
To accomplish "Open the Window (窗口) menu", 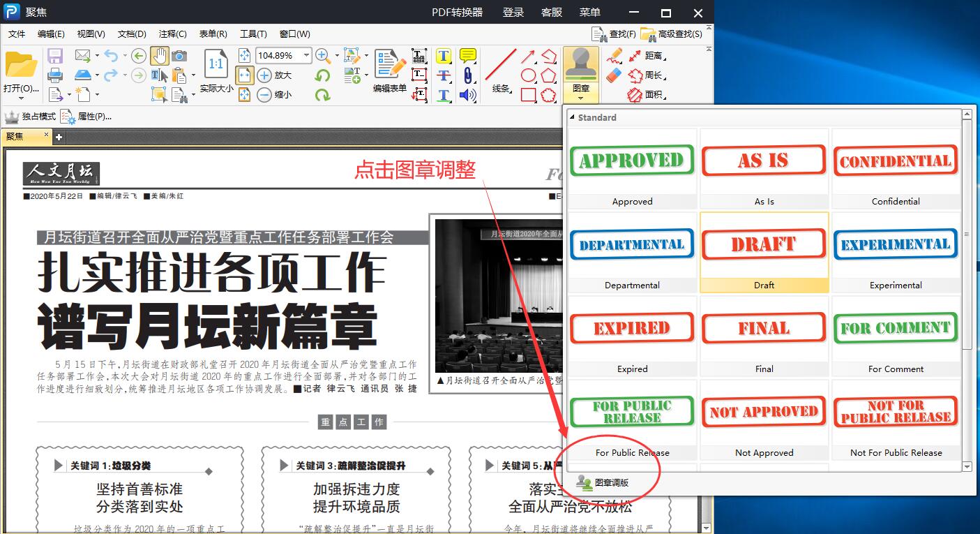I will (294, 34).
